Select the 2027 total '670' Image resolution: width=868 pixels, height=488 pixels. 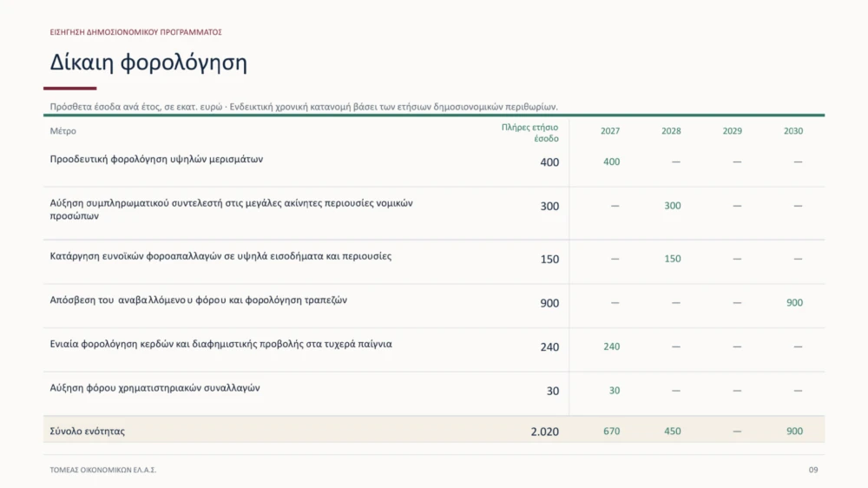point(611,431)
